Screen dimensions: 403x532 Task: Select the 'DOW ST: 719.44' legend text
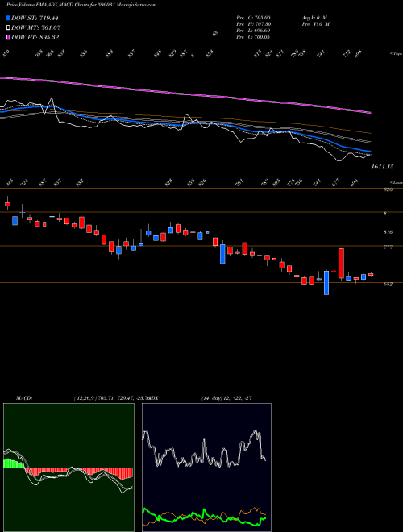[x=35, y=18]
